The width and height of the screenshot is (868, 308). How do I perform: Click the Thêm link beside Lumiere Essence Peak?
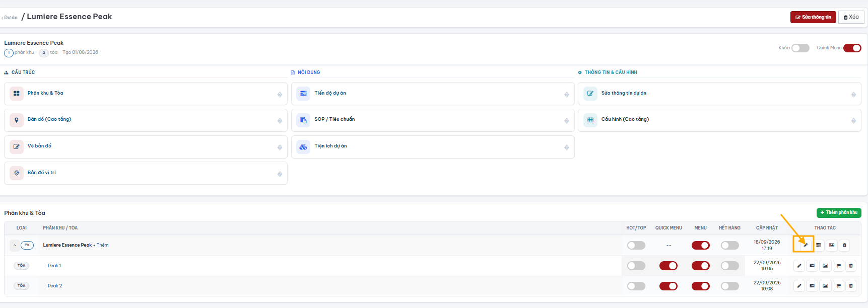[x=102, y=245]
